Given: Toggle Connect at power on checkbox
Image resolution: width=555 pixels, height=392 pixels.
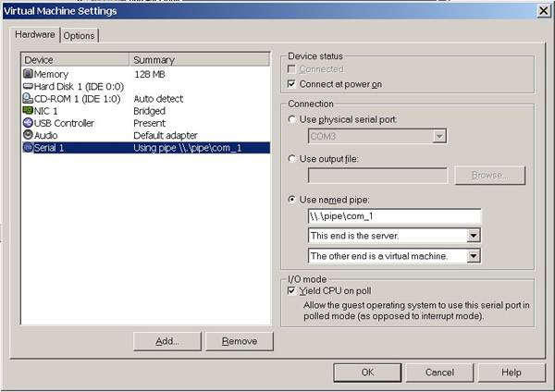Looking at the screenshot, I should (291, 84).
